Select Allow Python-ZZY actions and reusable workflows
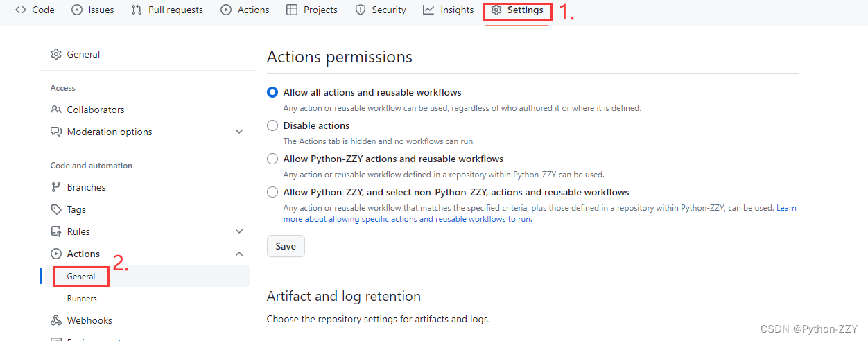The image size is (868, 341). click(x=272, y=159)
